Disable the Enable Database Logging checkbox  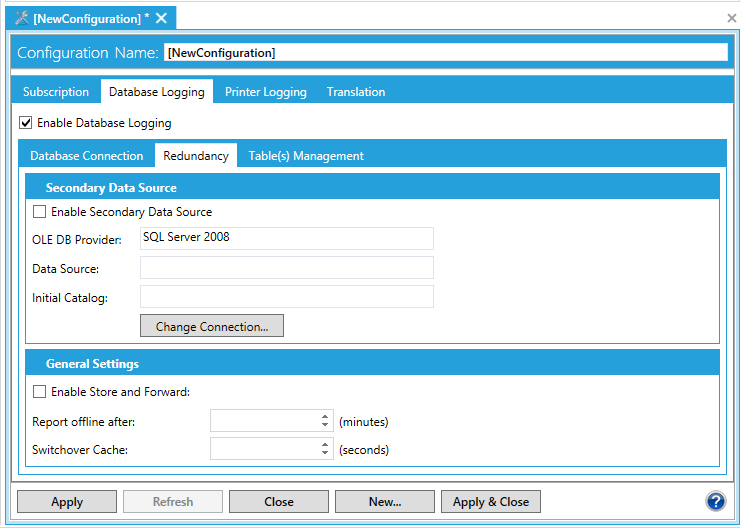click(26, 123)
